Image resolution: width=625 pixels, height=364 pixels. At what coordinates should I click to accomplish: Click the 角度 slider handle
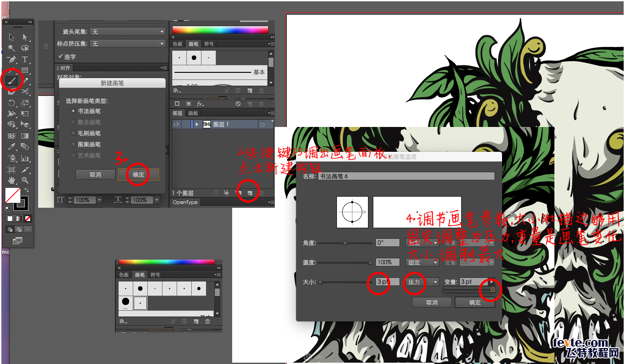coord(345,243)
